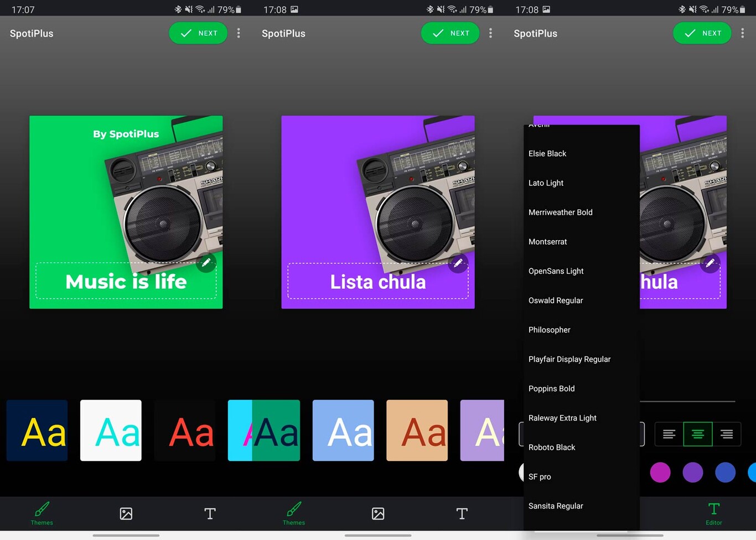Select the navy Aa font style thumbnail
Viewport: 756px width, 540px height.
click(x=37, y=430)
